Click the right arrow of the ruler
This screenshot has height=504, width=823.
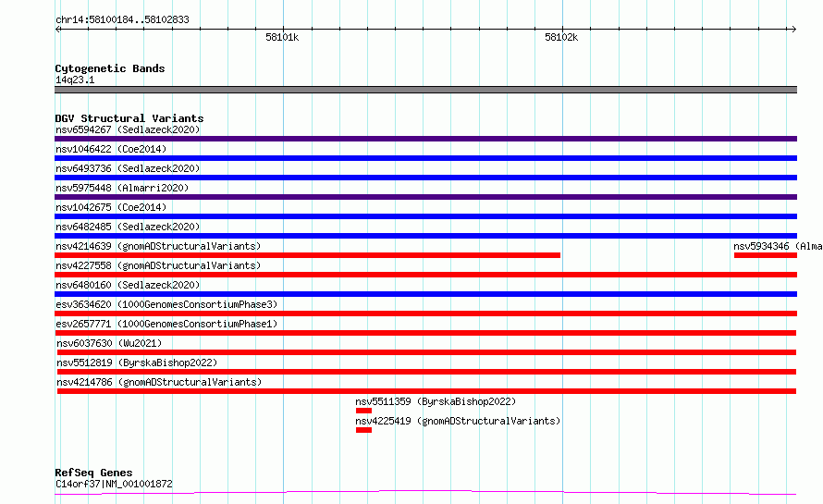pos(793,30)
